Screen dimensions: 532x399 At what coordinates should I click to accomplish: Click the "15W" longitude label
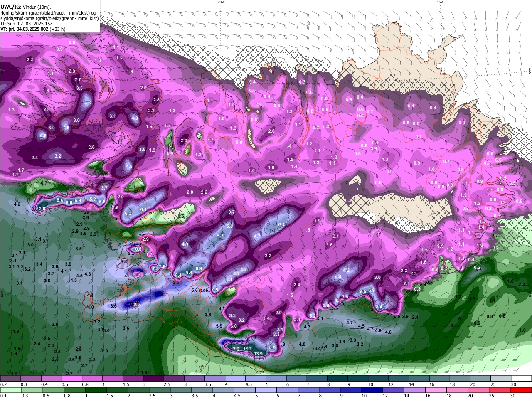click(440, 2)
